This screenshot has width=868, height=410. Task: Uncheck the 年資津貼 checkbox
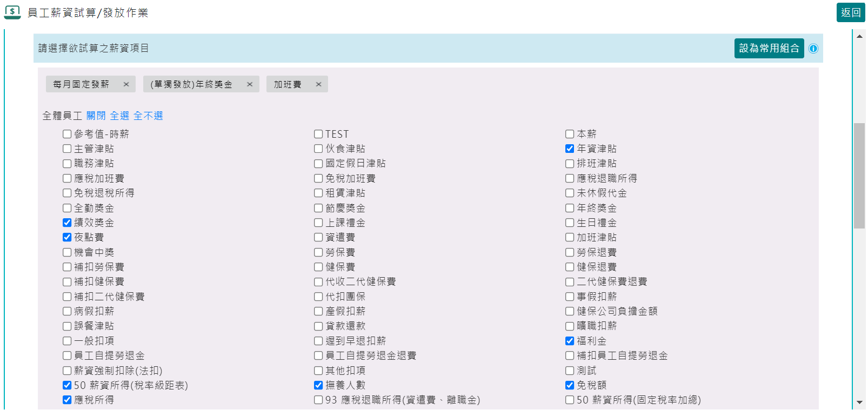pyautogui.click(x=570, y=149)
